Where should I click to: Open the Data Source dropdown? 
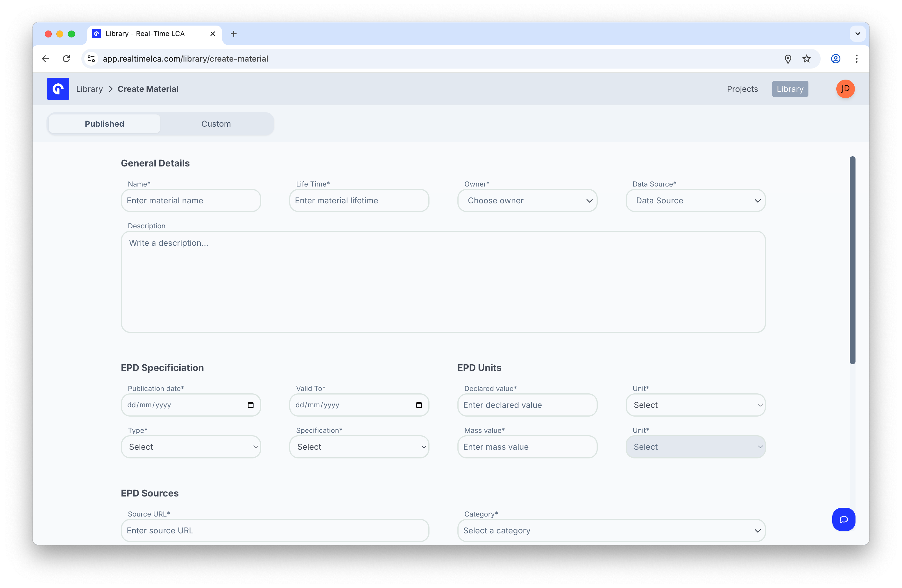click(695, 200)
